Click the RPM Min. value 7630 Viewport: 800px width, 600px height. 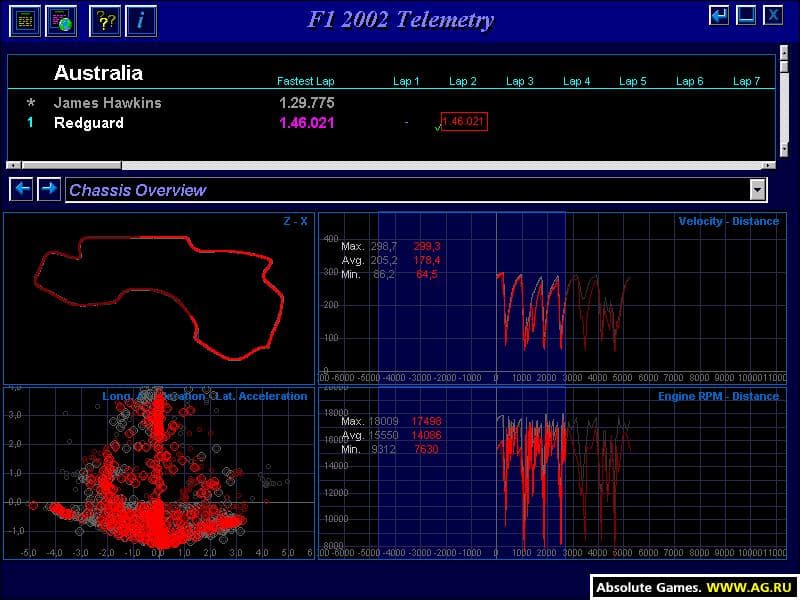(x=427, y=449)
